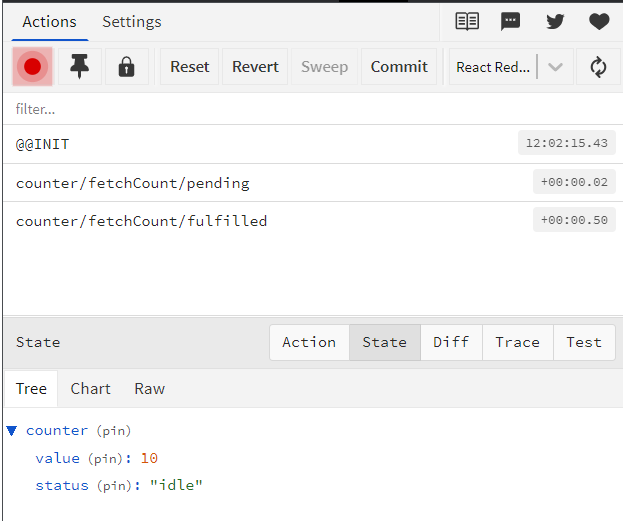Click the value key label
This screenshot has height=521, width=623.
57,459
